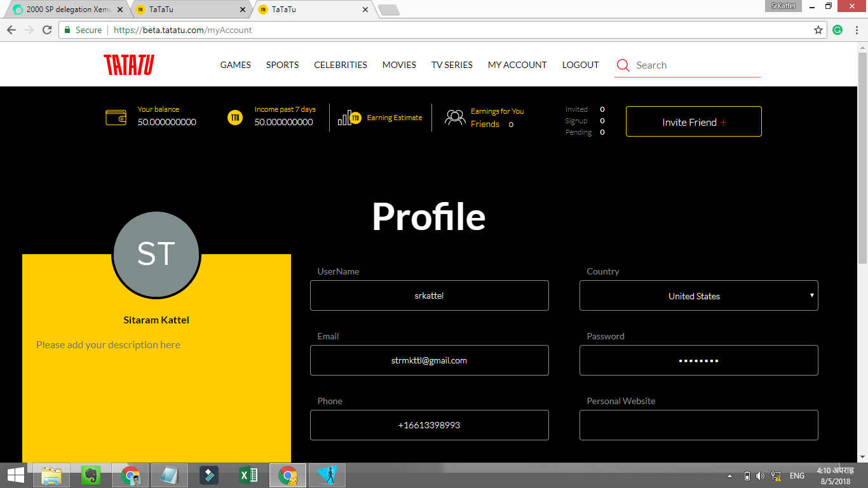Click the Invite Friend button
This screenshot has width=868, height=488.
(693, 121)
